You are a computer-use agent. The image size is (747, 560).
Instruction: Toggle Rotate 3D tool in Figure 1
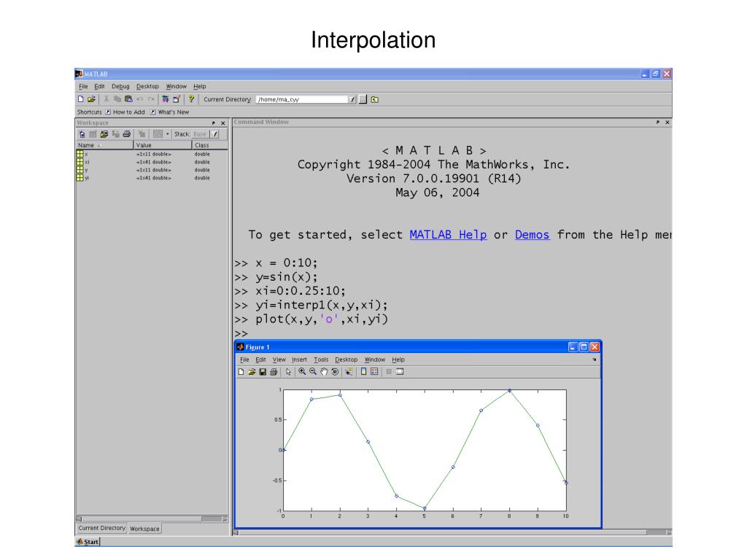click(335, 372)
